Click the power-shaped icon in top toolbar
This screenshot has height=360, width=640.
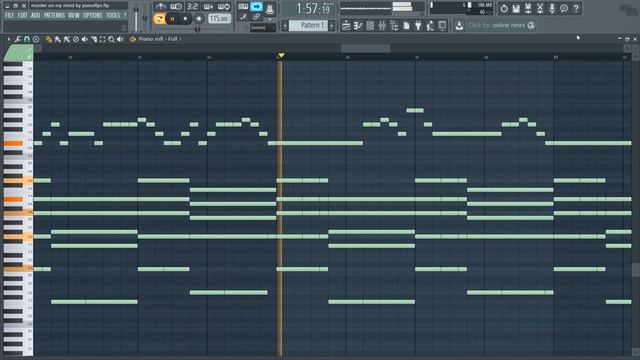coord(504,9)
